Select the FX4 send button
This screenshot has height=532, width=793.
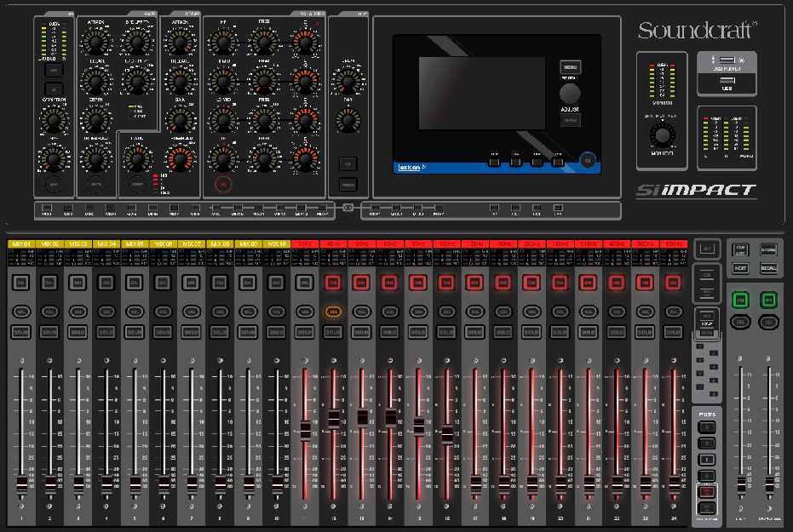(558, 208)
